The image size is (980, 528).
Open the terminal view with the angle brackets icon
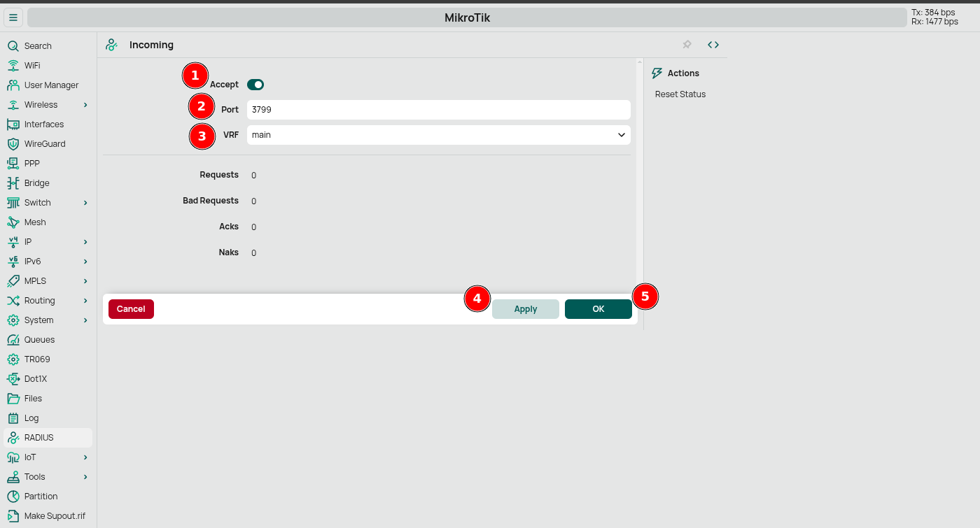click(713, 44)
